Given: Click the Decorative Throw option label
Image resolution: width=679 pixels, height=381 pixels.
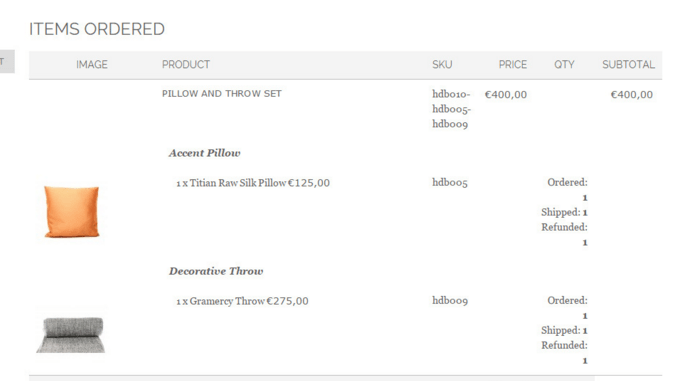Looking at the screenshot, I should [216, 271].
